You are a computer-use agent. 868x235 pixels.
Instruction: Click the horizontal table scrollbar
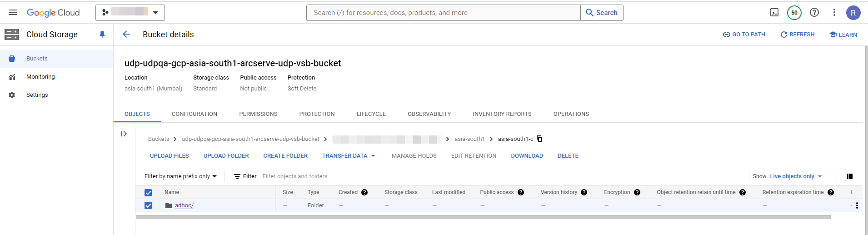(x=483, y=217)
